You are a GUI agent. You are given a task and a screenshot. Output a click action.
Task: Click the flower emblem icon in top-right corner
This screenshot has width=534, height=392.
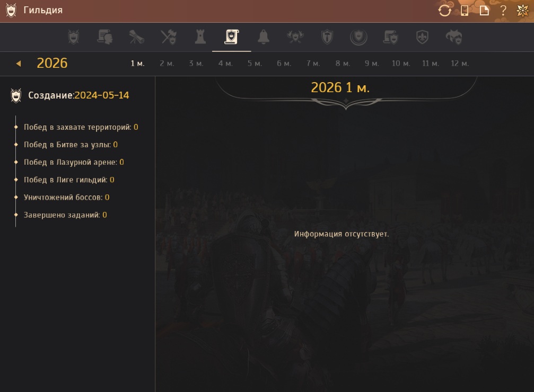(522, 11)
